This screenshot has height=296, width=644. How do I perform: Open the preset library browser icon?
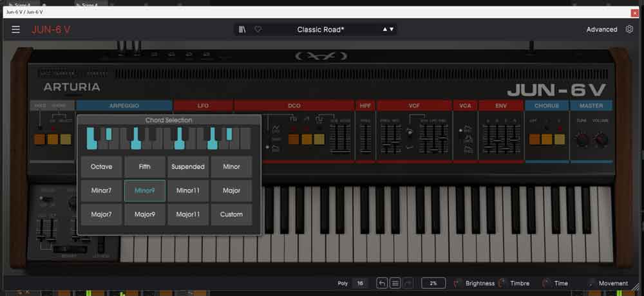click(x=242, y=30)
